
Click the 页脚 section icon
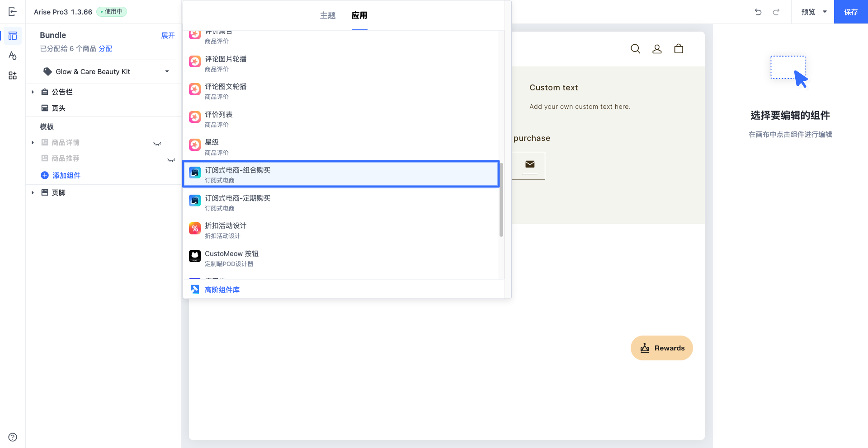[x=45, y=193]
